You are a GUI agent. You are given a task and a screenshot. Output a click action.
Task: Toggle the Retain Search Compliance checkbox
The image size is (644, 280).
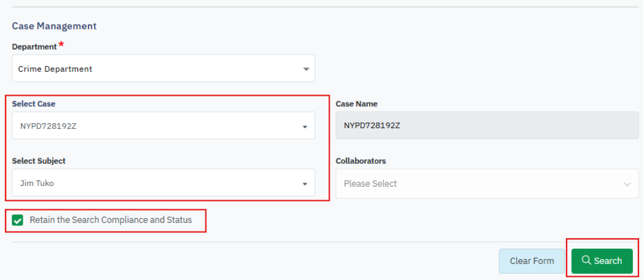[18, 220]
